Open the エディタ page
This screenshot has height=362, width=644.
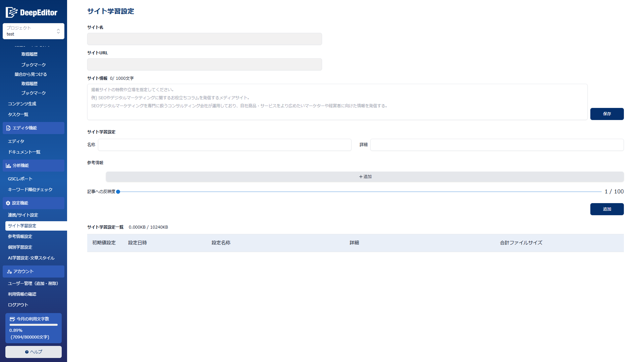[16, 141]
